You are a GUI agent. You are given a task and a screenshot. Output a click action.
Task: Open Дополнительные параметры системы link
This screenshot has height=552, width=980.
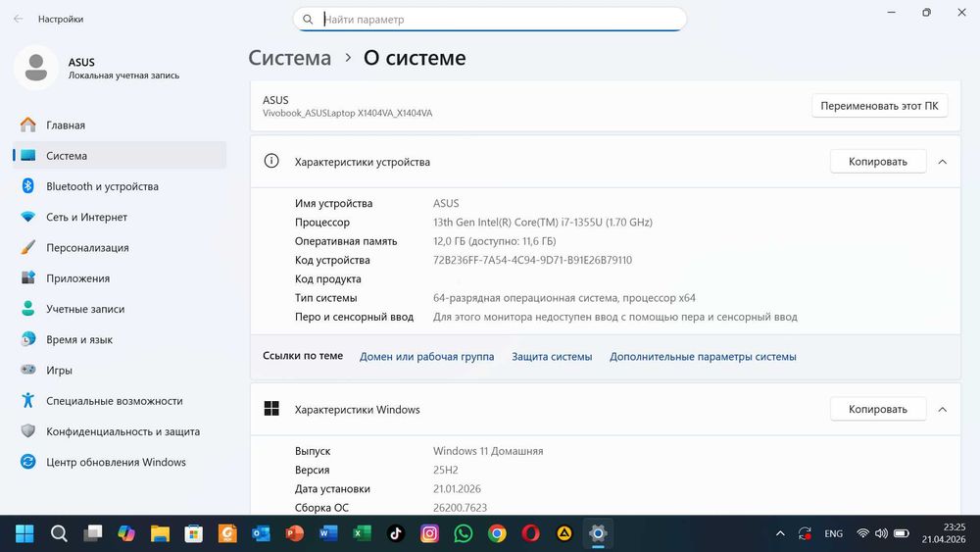[x=703, y=356]
